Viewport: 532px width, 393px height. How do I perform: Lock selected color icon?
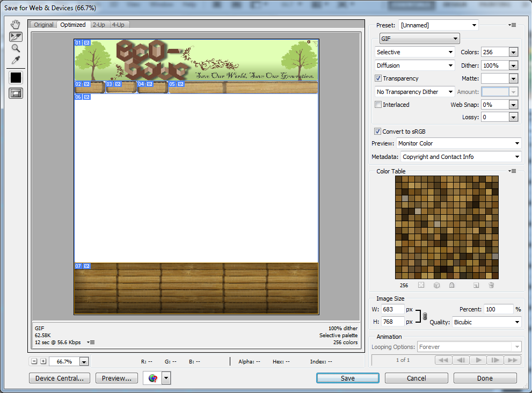click(x=451, y=285)
